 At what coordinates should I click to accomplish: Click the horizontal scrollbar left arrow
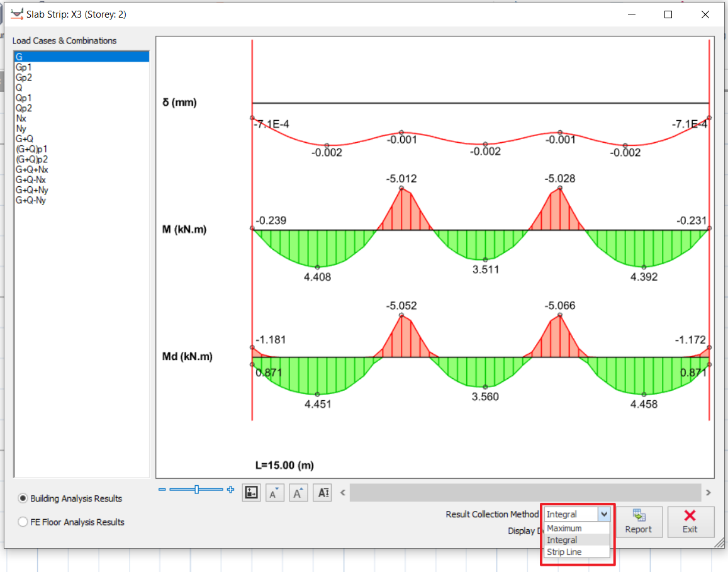point(343,493)
